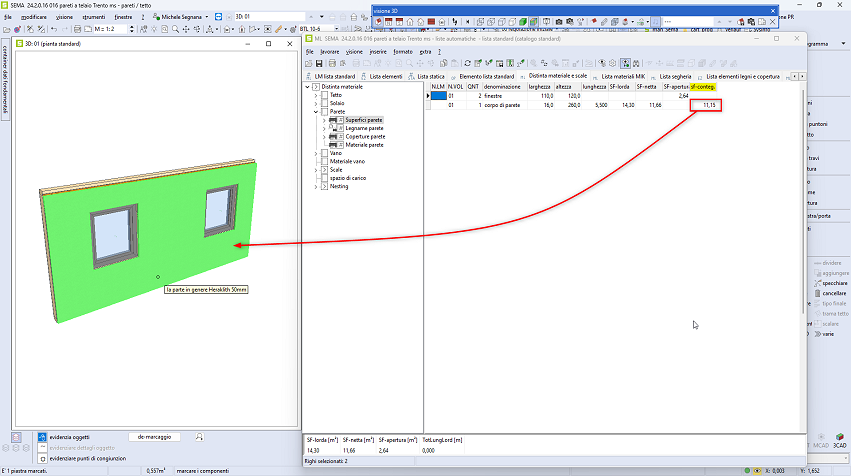Image resolution: width=851 pixels, height=476 pixels.
Task: Select Legname parete in the tree
Action: coord(365,128)
